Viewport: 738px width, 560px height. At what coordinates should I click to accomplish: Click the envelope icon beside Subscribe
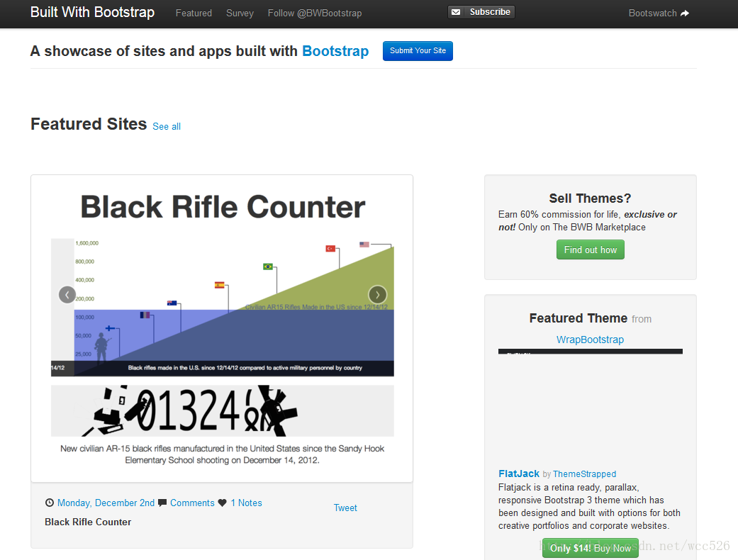tap(456, 12)
